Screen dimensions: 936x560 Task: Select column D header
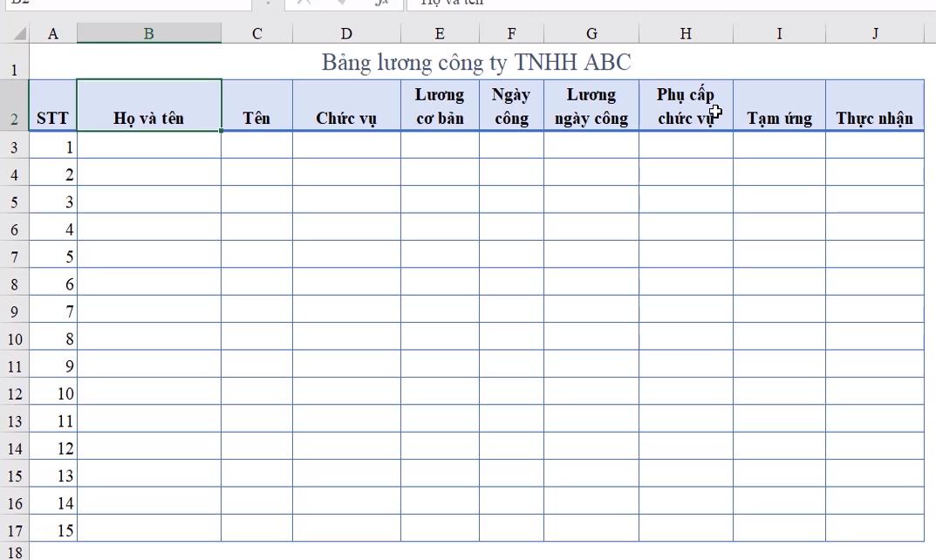tap(347, 33)
